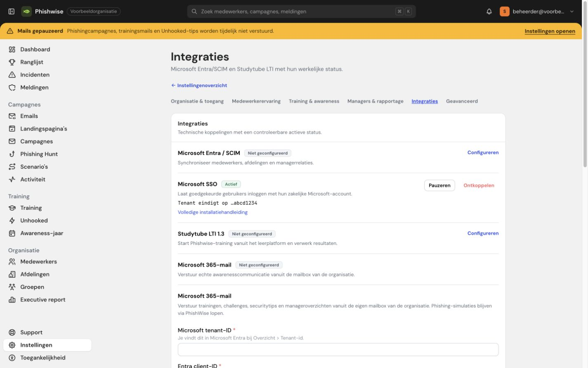Click the Phishwise brand name
588x368 pixels.
(x=49, y=12)
